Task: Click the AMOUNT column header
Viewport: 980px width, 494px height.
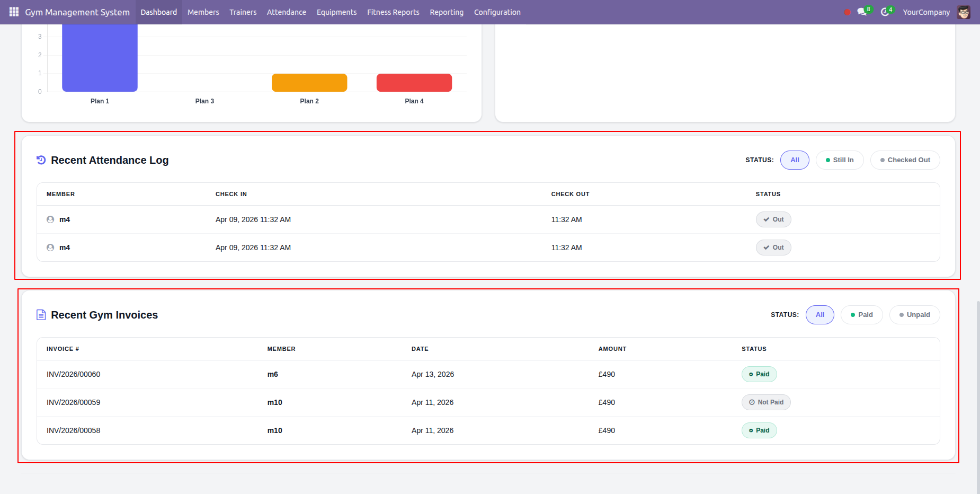Action: pyautogui.click(x=612, y=349)
